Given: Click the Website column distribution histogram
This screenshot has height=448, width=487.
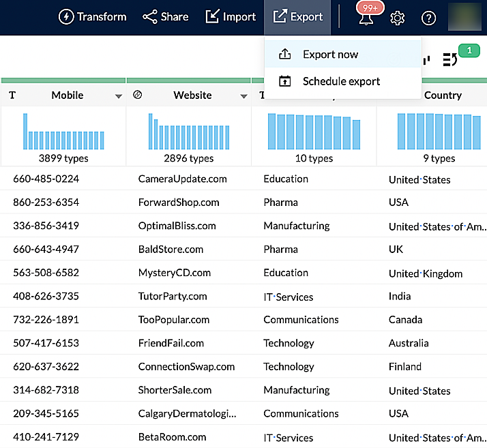Looking at the screenshot, I should [188, 132].
